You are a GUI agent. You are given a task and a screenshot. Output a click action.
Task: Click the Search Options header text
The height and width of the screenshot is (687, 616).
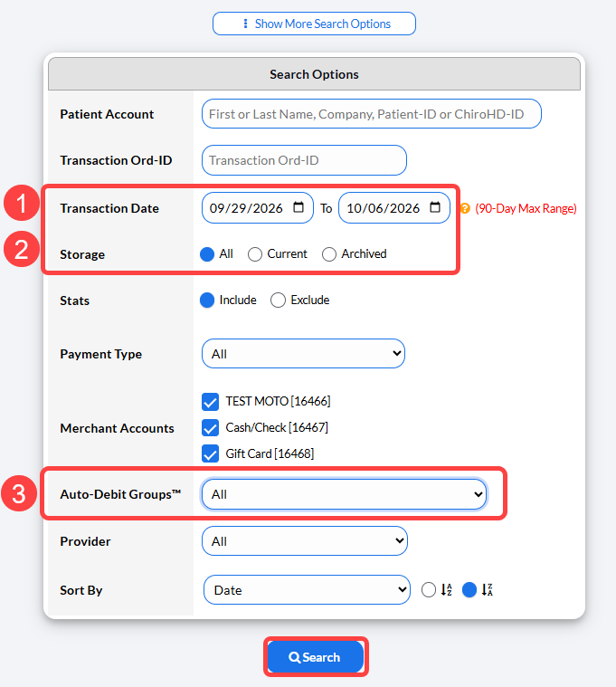(x=314, y=74)
